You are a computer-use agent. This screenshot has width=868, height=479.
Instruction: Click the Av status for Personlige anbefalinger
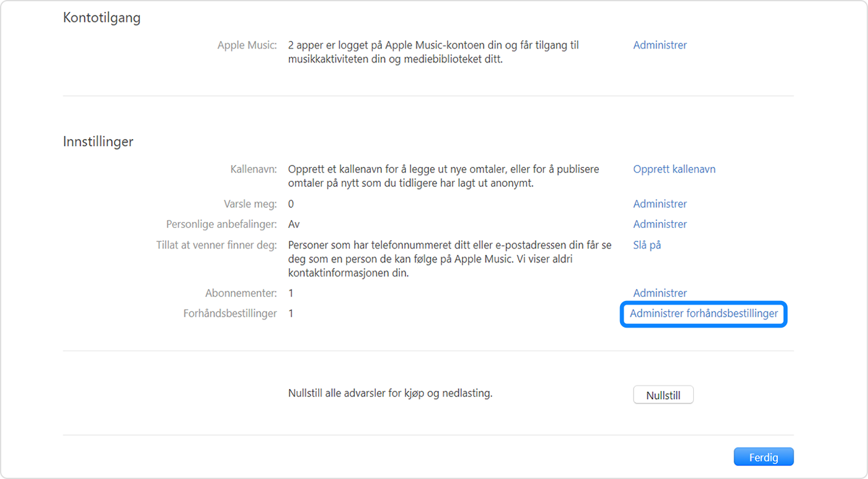(293, 224)
